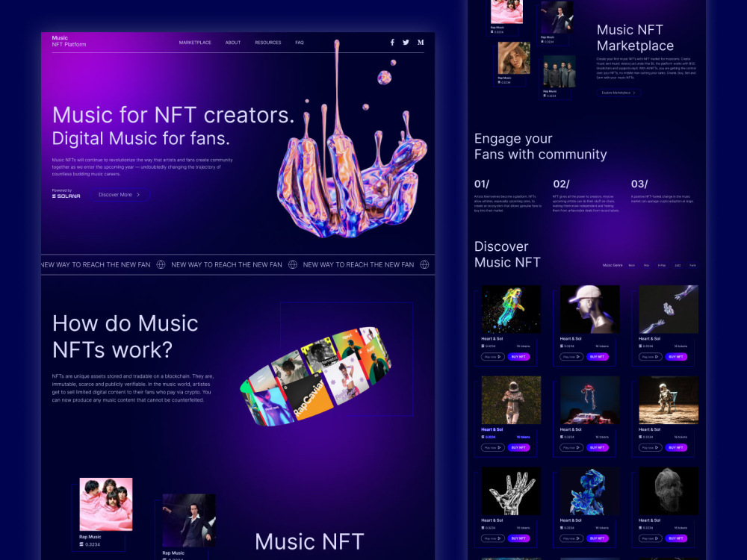Viewport: 747px width, 560px height.
Task: Click the Explore Marketplace button
Action: pos(619,93)
